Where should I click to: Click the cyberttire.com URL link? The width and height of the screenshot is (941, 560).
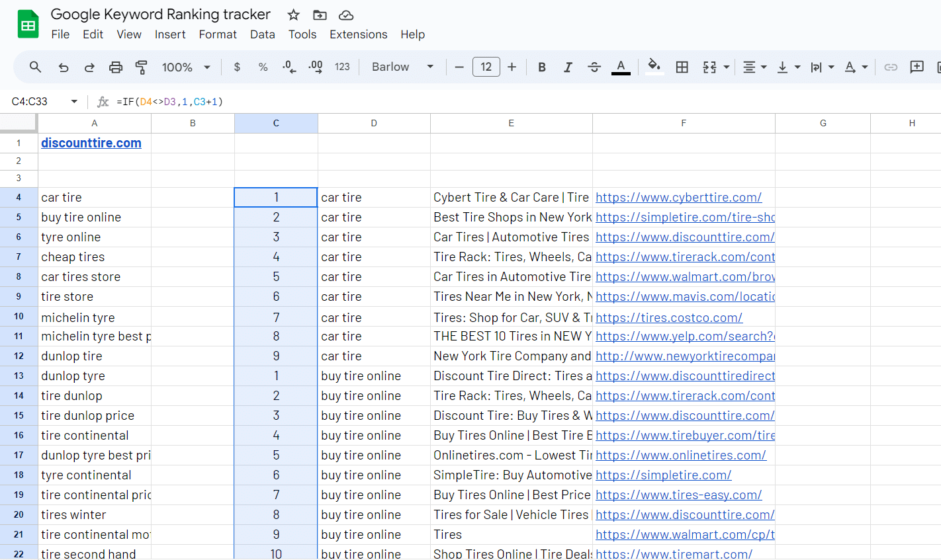678,197
